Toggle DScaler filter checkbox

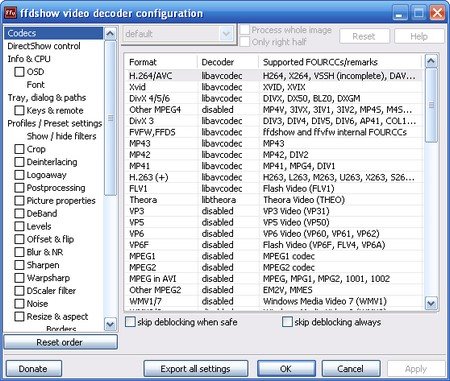pos(19,291)
